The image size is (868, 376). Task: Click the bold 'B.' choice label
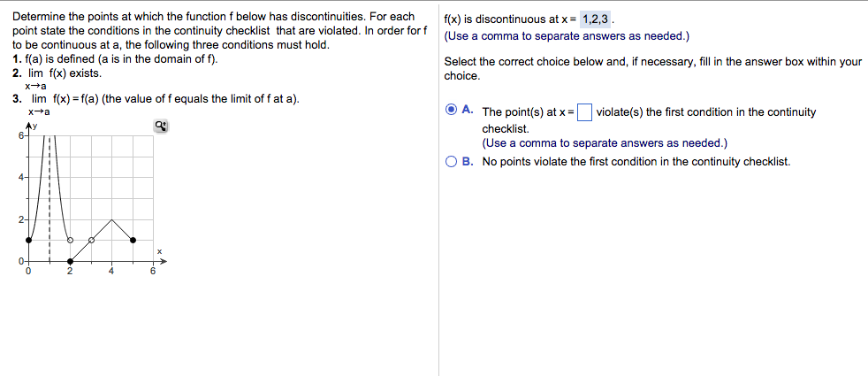(x=468, y=162)
